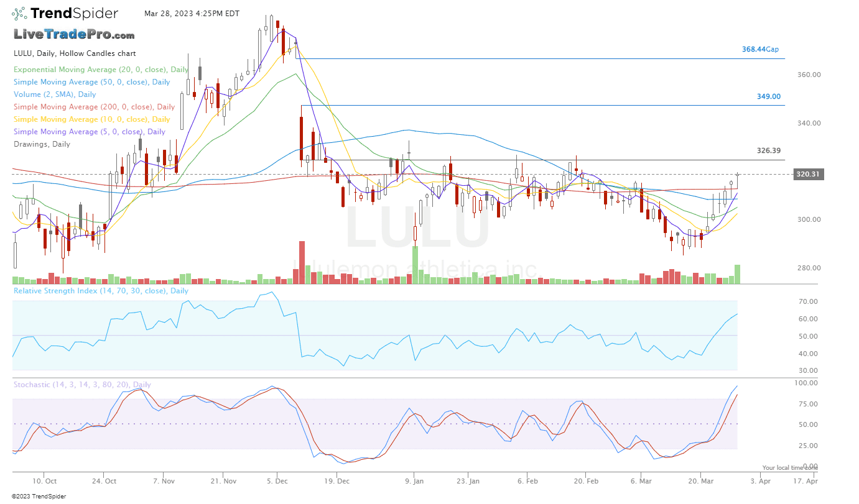
Task: Click the 6. Feb date label
Action: coord(528,481)
